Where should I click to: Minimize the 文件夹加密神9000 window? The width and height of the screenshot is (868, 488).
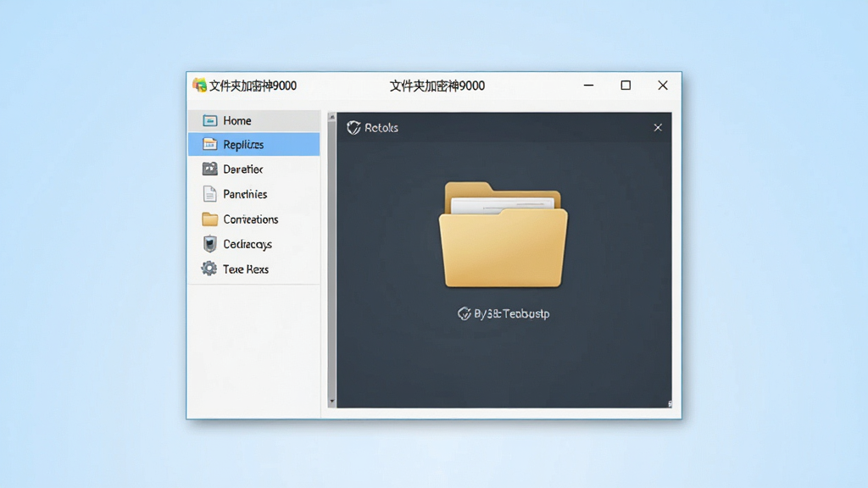point(588,86)
